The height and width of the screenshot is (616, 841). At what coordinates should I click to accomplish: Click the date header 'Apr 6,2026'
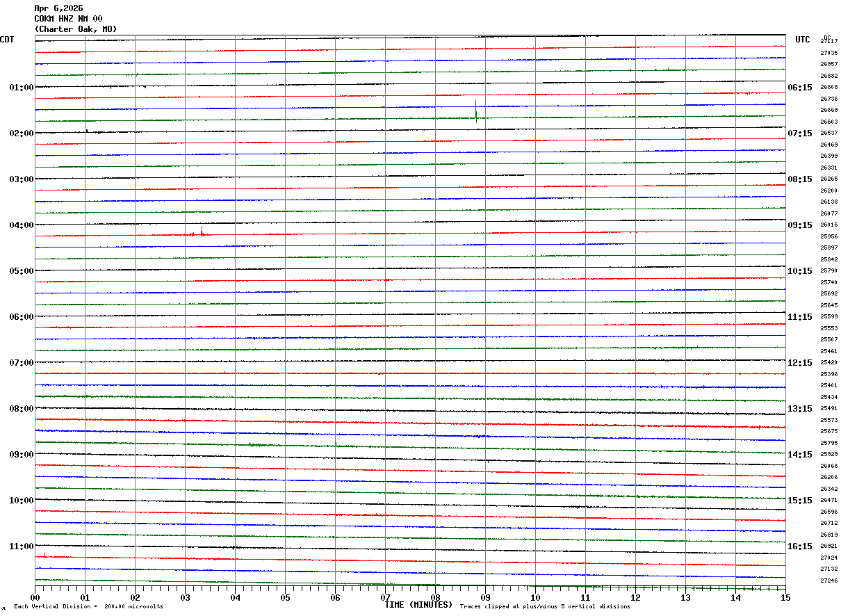coord(58,8)
